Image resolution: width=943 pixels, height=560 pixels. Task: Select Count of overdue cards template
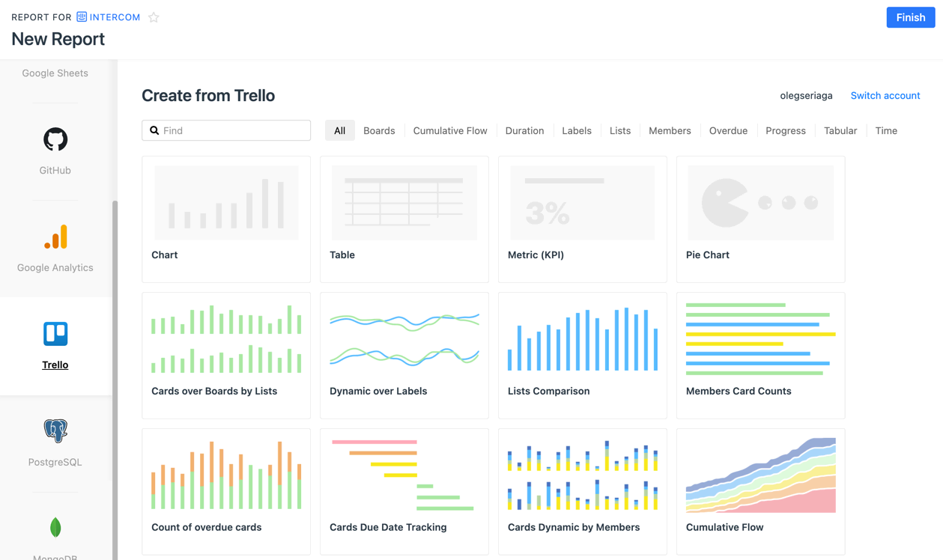226,492
